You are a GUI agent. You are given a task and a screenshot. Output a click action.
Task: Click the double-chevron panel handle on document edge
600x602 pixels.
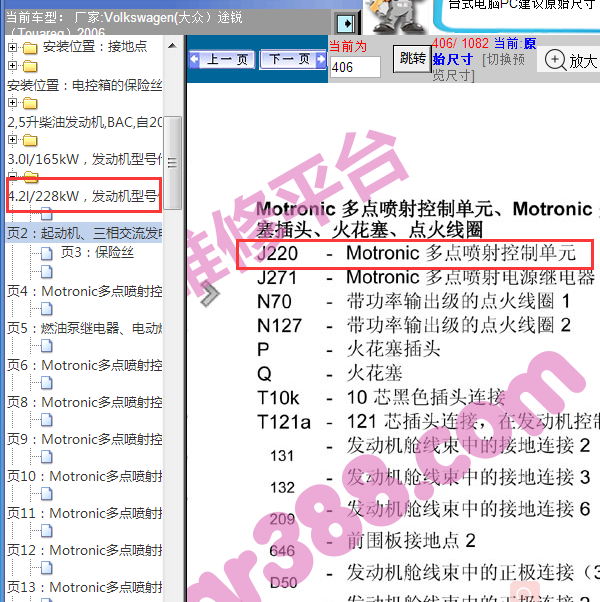pos(210,294)
